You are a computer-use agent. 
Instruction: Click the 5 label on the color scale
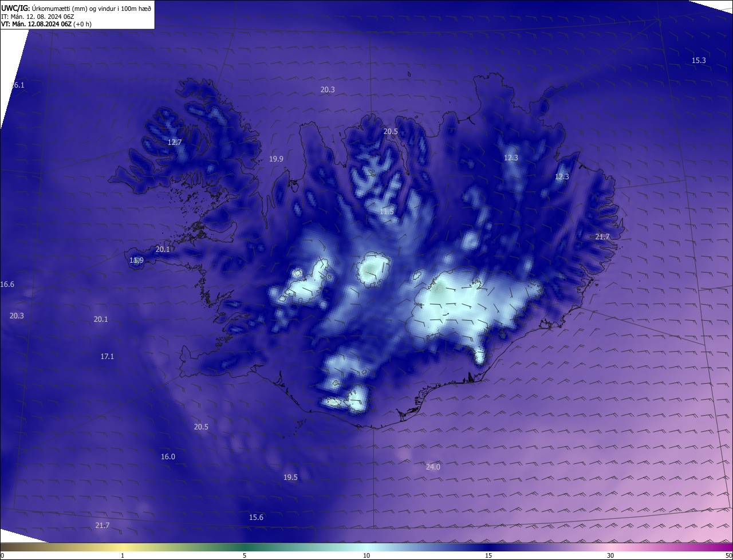[245, 555]
